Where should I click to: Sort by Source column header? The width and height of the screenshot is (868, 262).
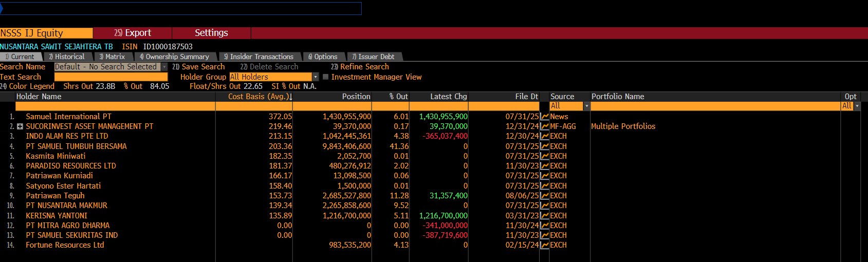[x=562, y=97]
